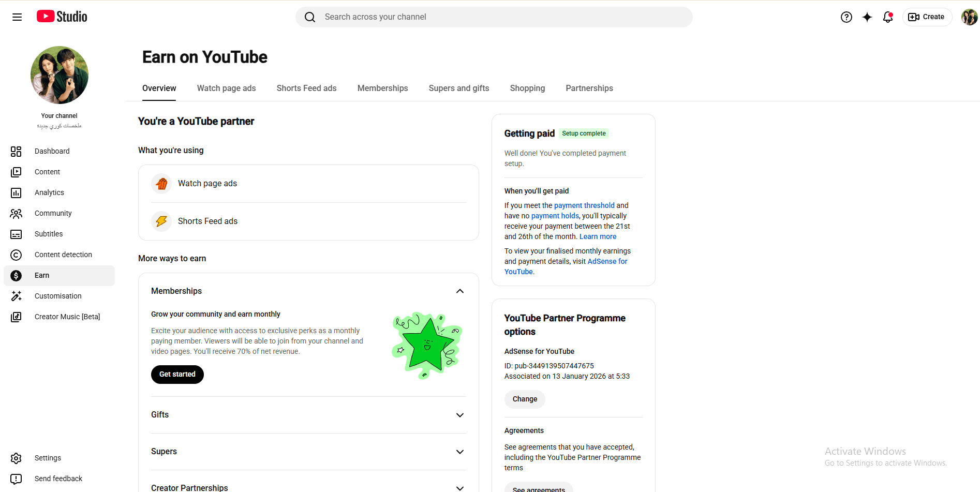Open Subtitles from the sidebar

(60, 234)
